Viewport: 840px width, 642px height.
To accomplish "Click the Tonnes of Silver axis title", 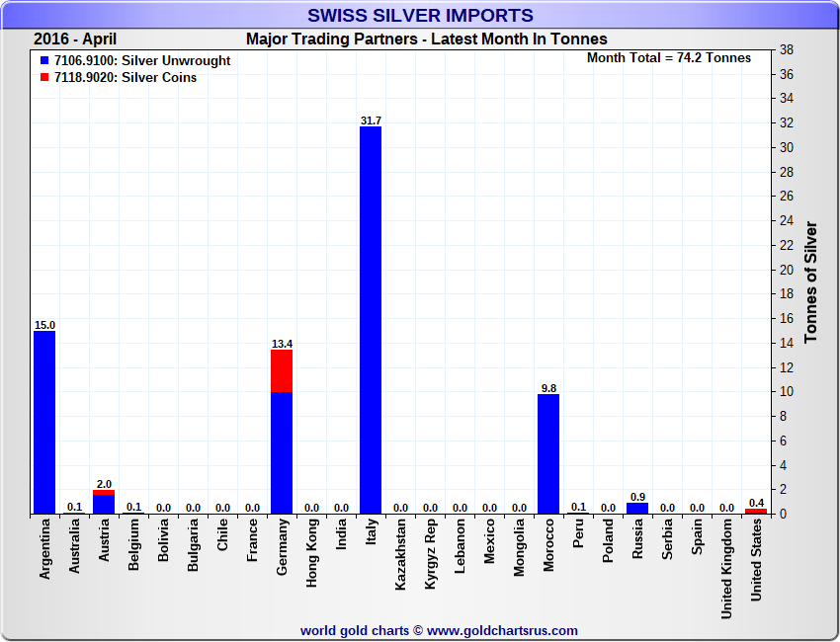I will 811,282.
